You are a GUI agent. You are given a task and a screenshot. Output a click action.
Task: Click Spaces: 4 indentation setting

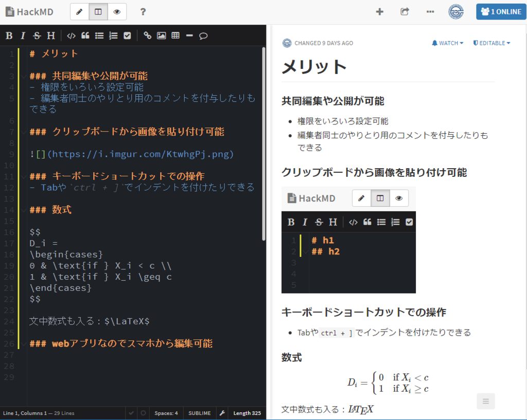166,413
